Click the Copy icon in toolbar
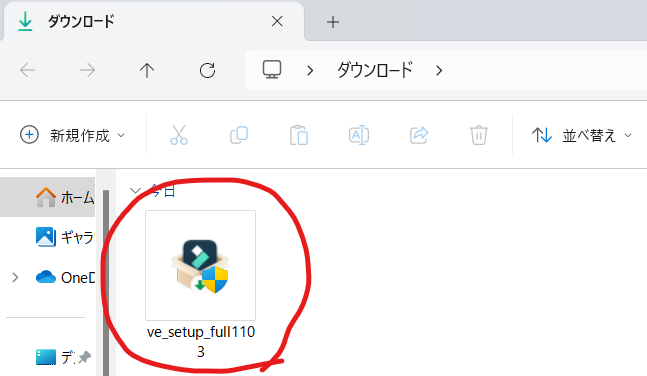Image resolution: width=647 pixels, height=376 pixels. [239, 135]
